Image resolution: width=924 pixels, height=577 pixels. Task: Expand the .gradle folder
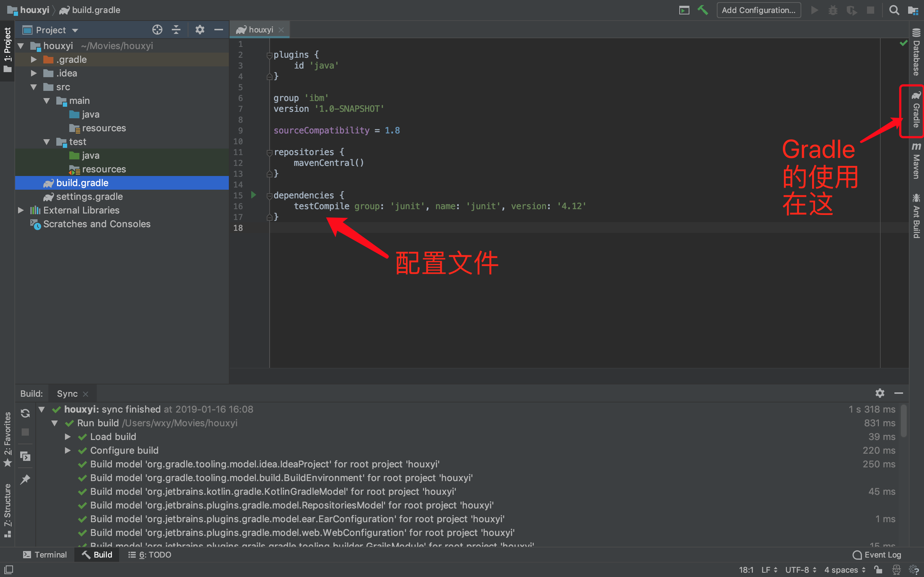(x=34, y=60)
